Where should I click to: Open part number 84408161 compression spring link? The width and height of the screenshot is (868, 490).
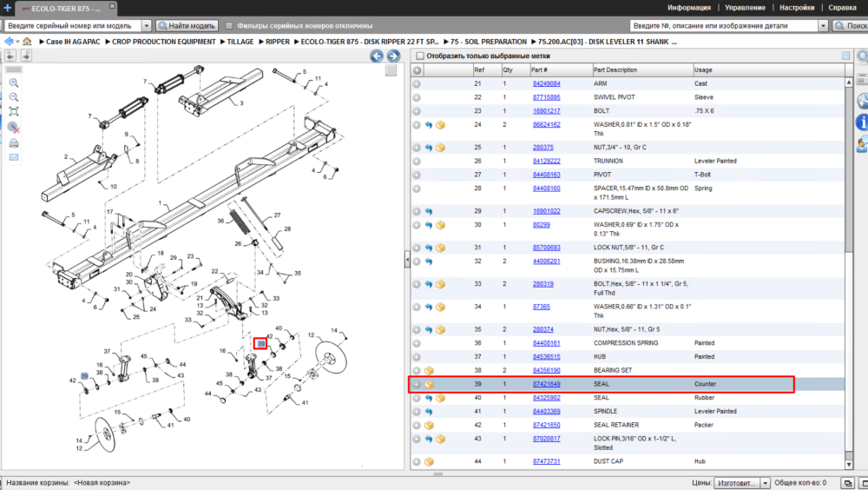tap(546, 343)
